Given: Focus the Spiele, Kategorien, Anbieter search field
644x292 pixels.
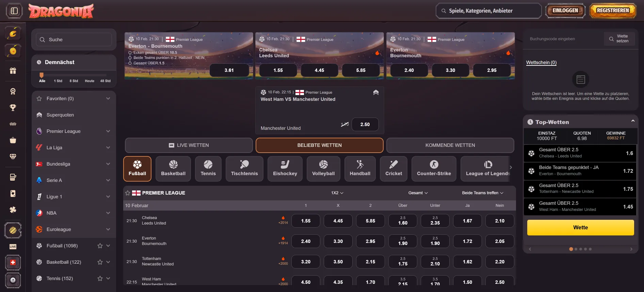Looking at the screenshot, I should [489, 11].
